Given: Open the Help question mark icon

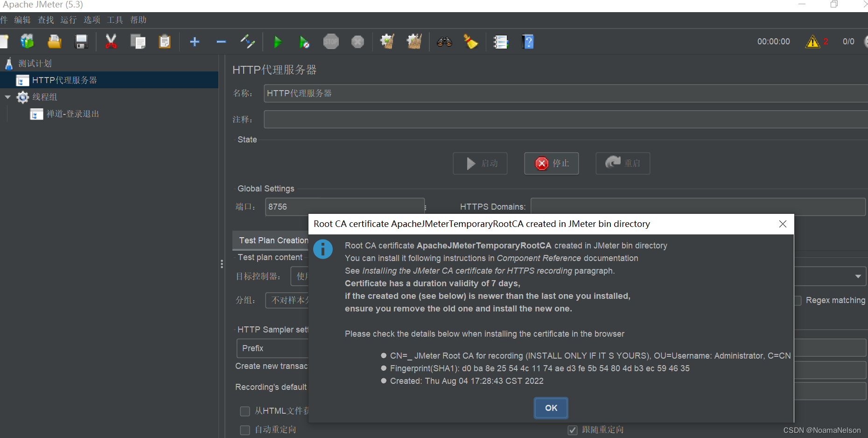Looking at the screenshot, I should point(528,42).
